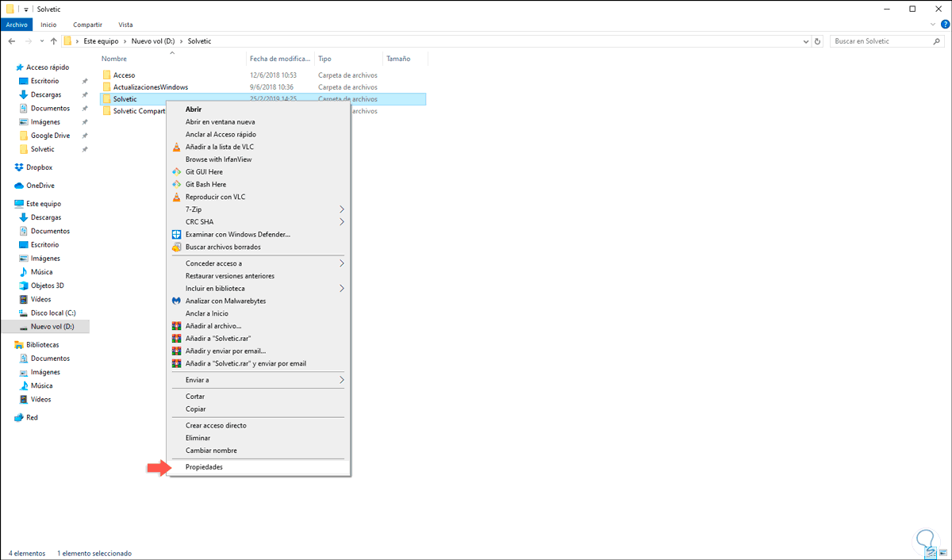The image size is (952, 560).
Task: Click WinRAR icon beside Añadir y enviar por email
Action: [178, 351]
